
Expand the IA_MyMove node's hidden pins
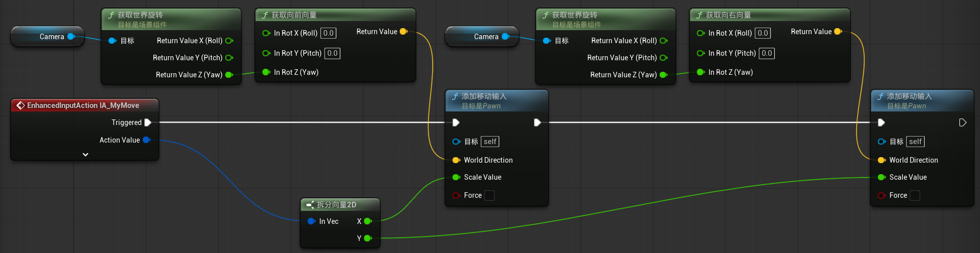point(85,155)
